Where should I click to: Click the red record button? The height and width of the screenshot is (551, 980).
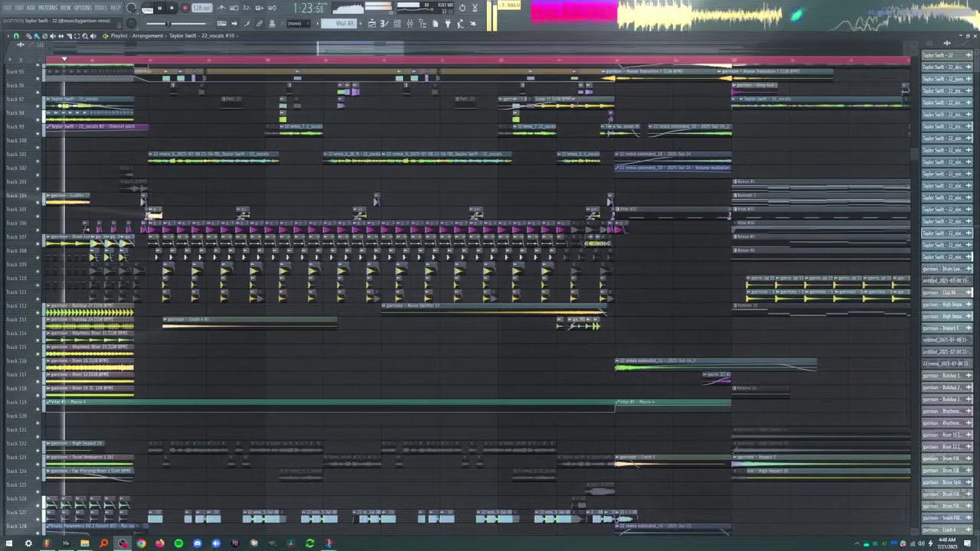point(185,8)
